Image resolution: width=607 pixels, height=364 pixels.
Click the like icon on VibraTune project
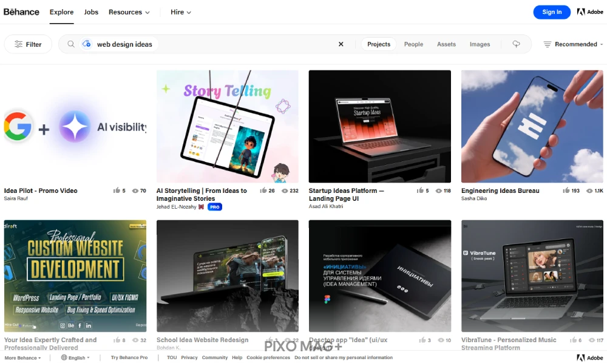click(573, 340)
